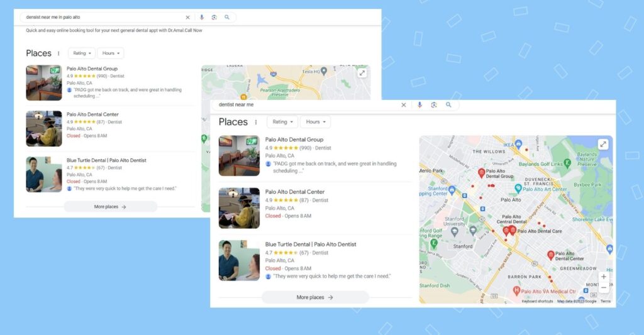This screenshot has width=644, height=335.
Task: Click the Stanford University gray map pin
Action: click(454, 231)
